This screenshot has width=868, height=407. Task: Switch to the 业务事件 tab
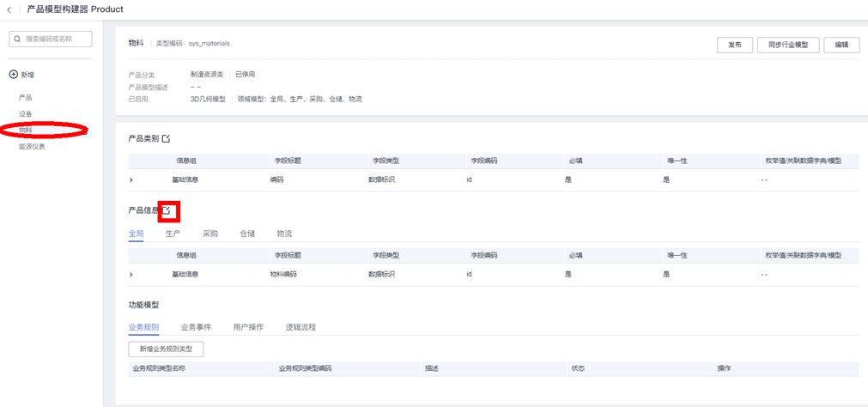[x=196, y=327]
